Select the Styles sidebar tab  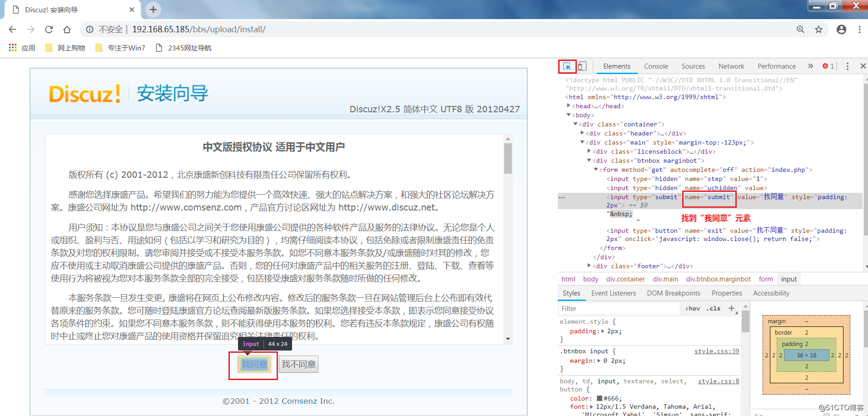click(x=571, y=293)
